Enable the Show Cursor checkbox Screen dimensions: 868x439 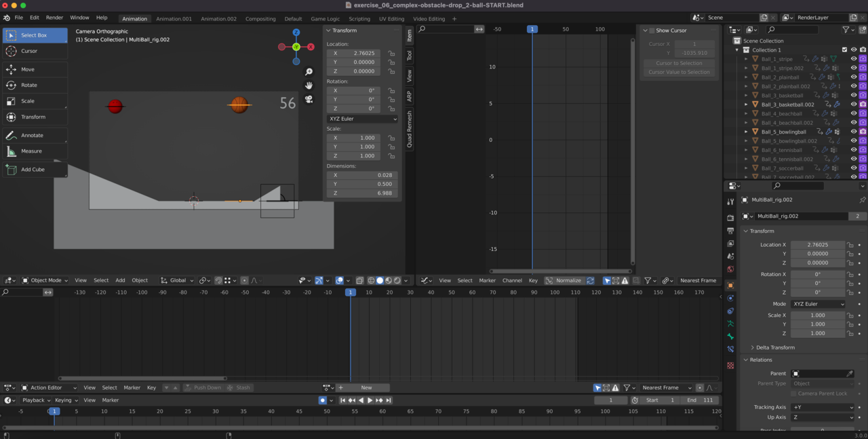coord(652,31)
